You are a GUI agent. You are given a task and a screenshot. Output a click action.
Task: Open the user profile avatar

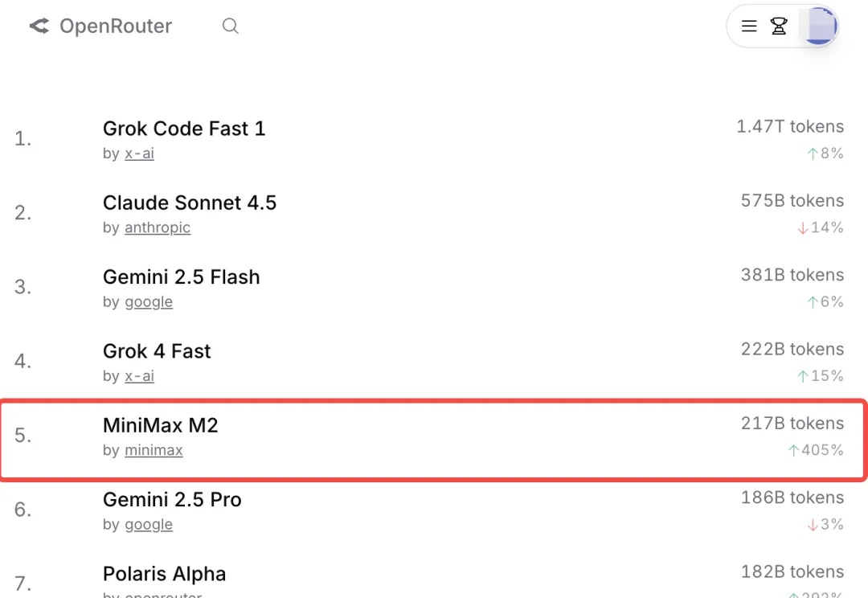(x=821, y=27)
